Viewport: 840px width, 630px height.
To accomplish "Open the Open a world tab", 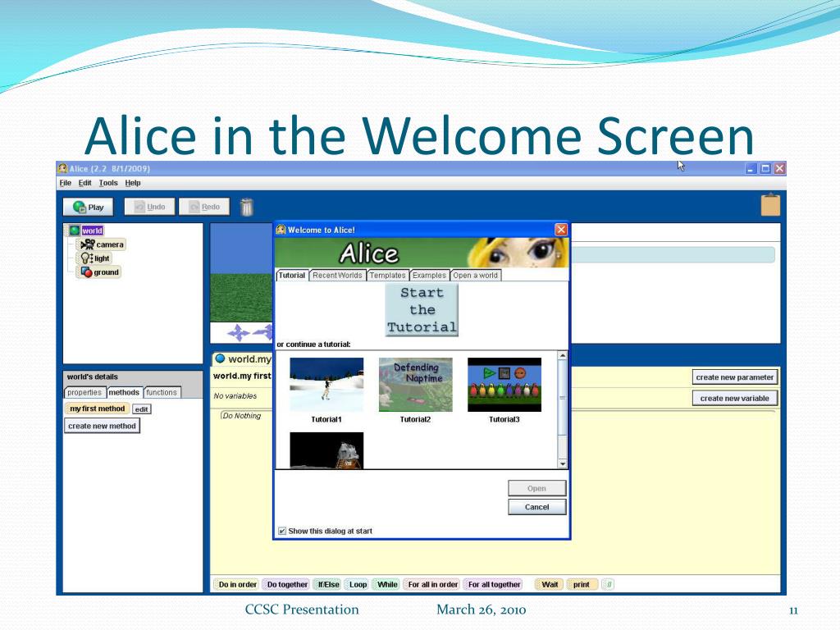I will 475,276.
